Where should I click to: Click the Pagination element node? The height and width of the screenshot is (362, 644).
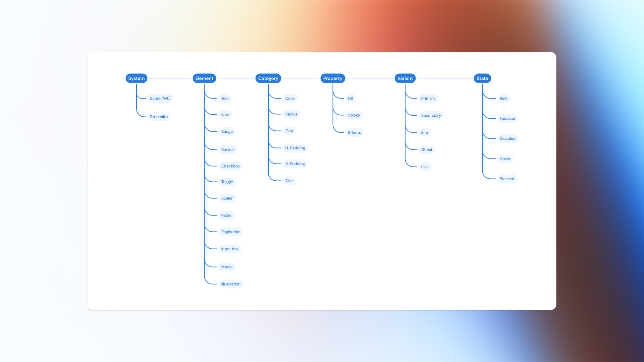click(230, 232)
